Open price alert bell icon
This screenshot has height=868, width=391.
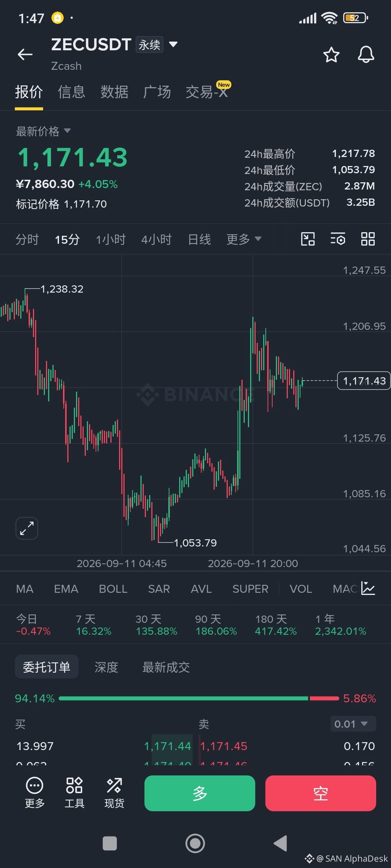point(366,55)
